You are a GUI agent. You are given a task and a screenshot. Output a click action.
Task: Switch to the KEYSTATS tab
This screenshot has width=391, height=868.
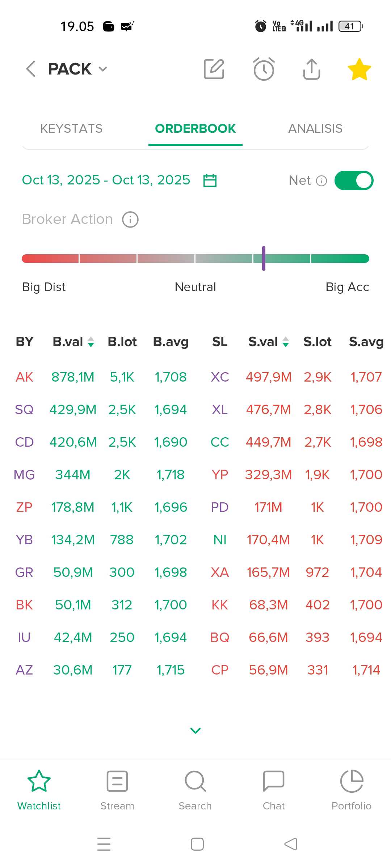coord(72,128)
